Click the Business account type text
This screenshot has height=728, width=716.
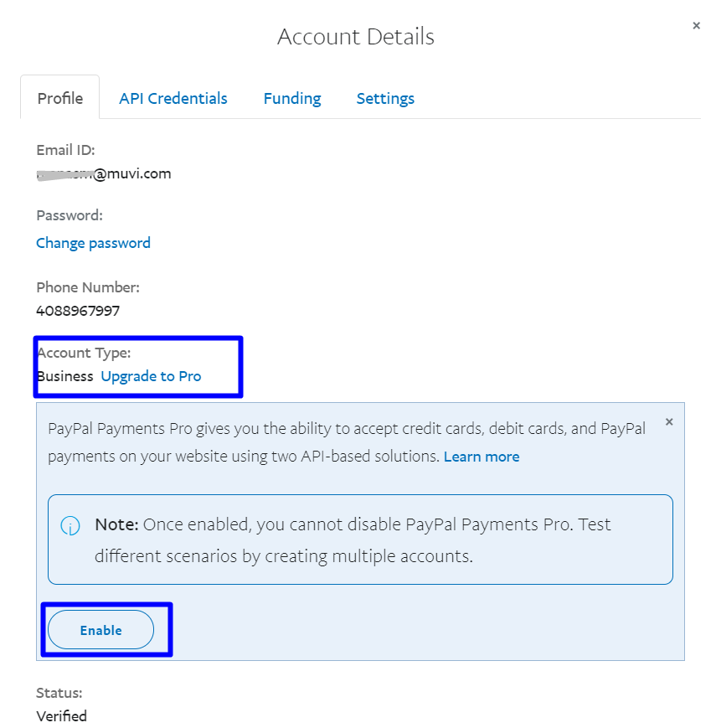click(x=65, y=376)
